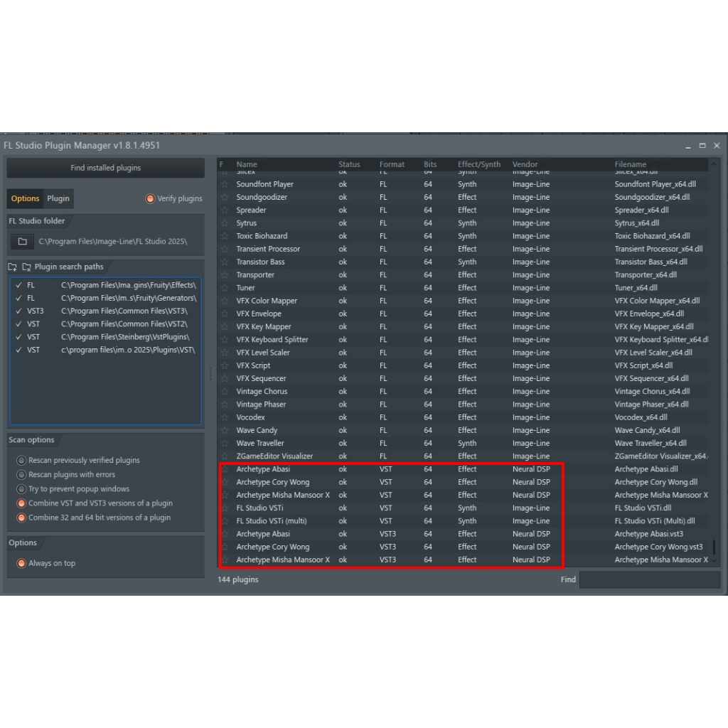Screen dimensions: 728x728
Task: Sort the list by Vendor column
Action: click(525, 164)
